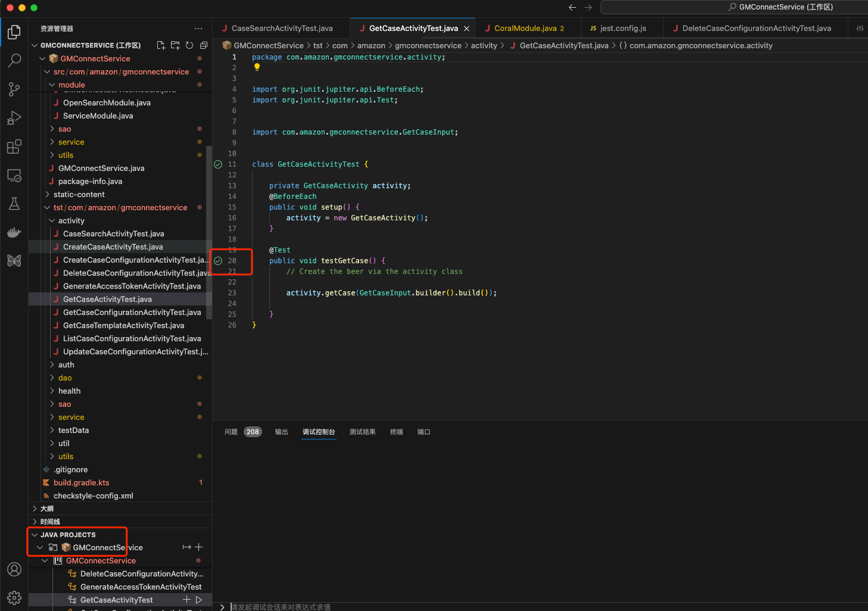Click the explorer vertical scrollbar
Screen dimensions: 868x611
point(209,232)
